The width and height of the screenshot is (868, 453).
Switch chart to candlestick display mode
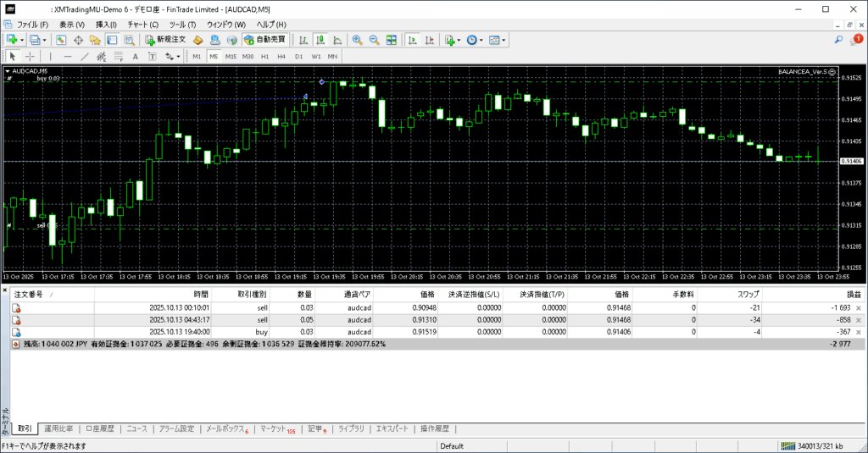pos(321,40)
